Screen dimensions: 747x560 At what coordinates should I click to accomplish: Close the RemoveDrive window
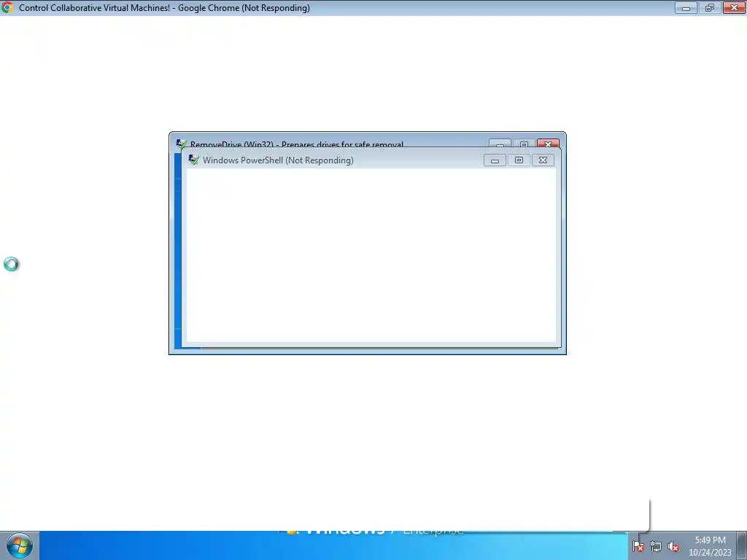pyautogui.click(x=548, y=144)
